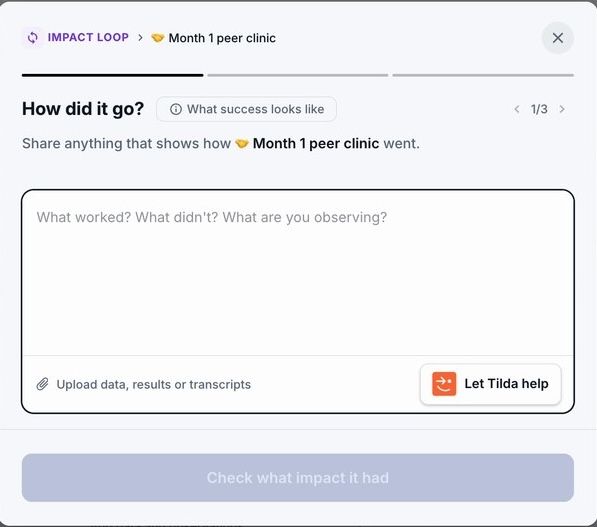This screenshot has height=527, width=597.
Task: Close the dialog with X button
Action: (558, 38)
